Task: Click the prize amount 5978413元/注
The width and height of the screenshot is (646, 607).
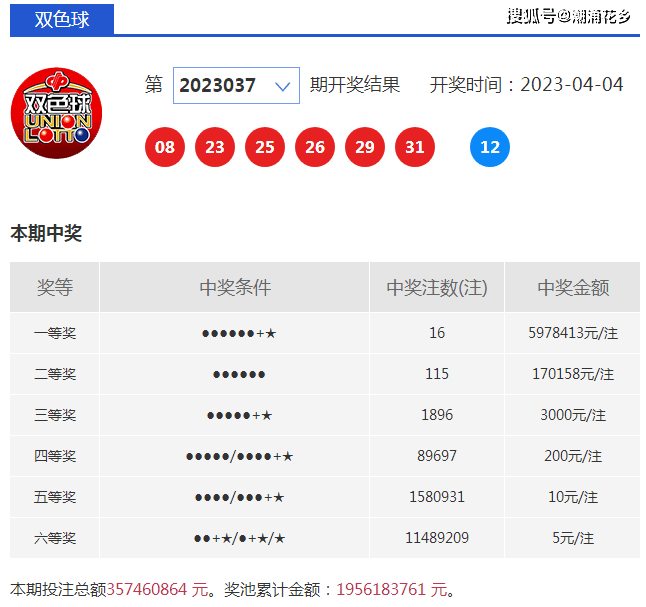Action: tap(573, 333)
